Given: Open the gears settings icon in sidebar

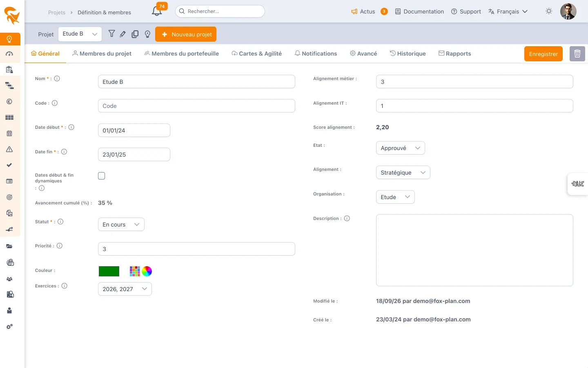Looking at the screenshot, I should (9, 326).
